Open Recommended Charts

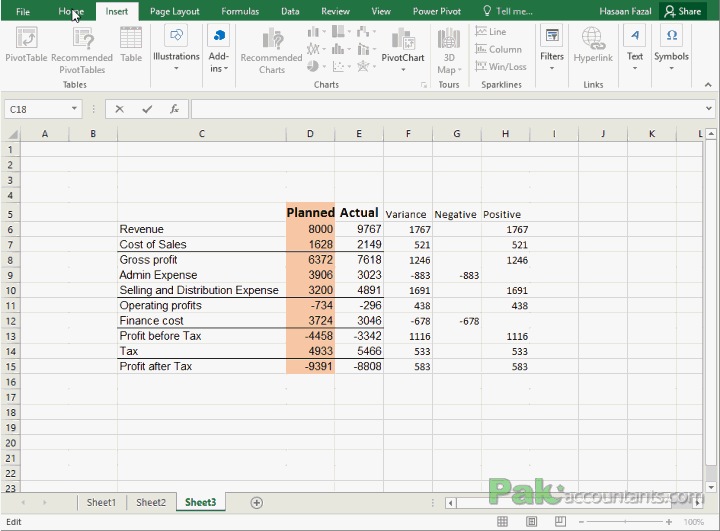(x=271, y=51)
